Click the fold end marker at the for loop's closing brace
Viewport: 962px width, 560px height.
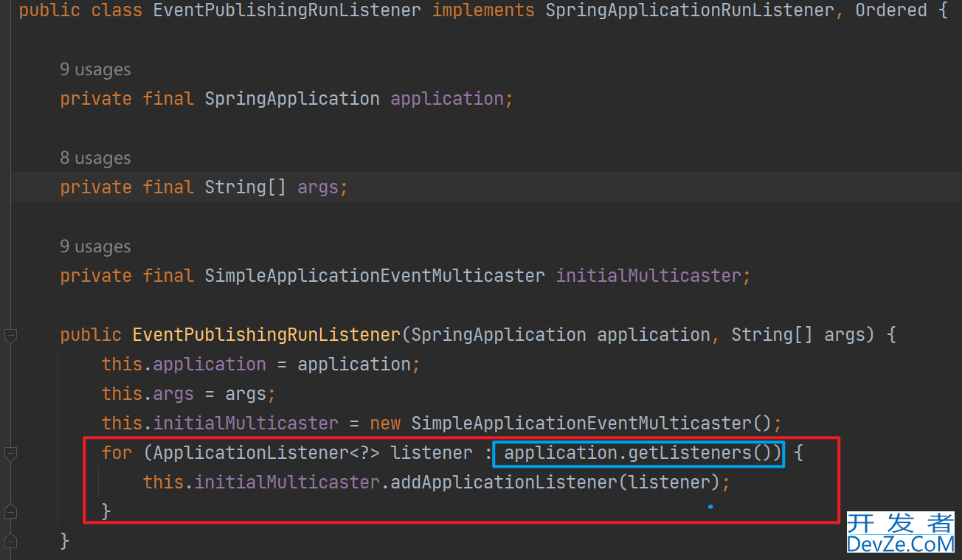[x=10, y=511]
